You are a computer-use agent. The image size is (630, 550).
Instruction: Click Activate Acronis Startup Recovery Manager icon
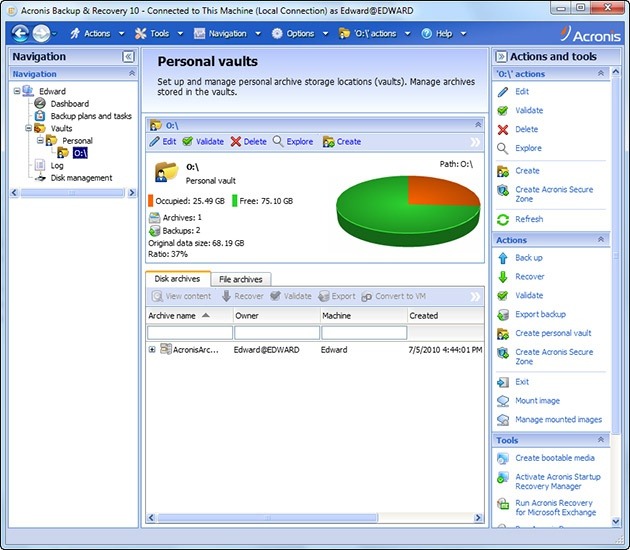[503, 477]
